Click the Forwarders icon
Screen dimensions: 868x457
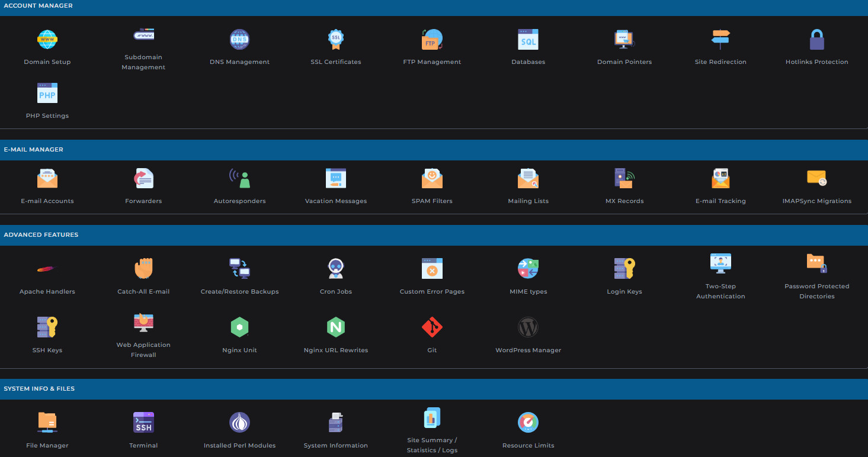click(143, 179)
